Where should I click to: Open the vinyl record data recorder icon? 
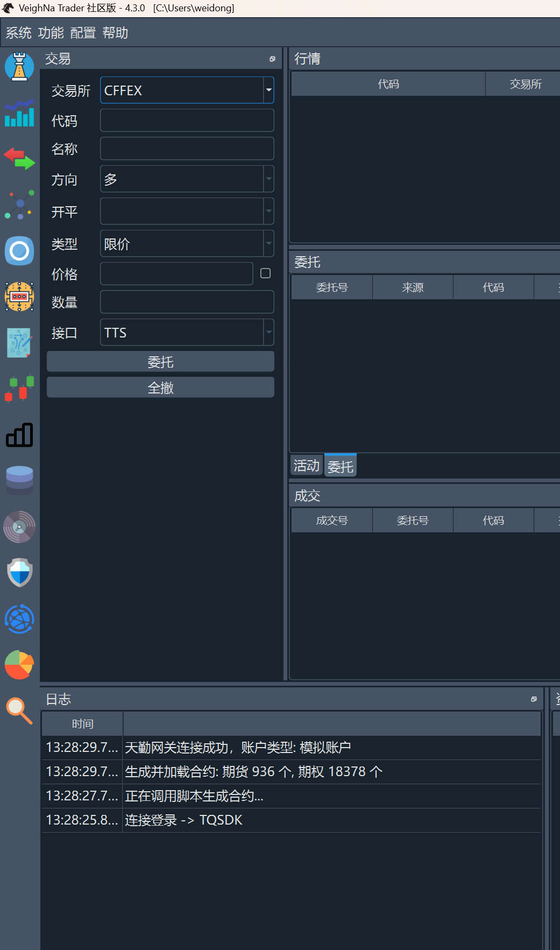click(x=19, y=526)
